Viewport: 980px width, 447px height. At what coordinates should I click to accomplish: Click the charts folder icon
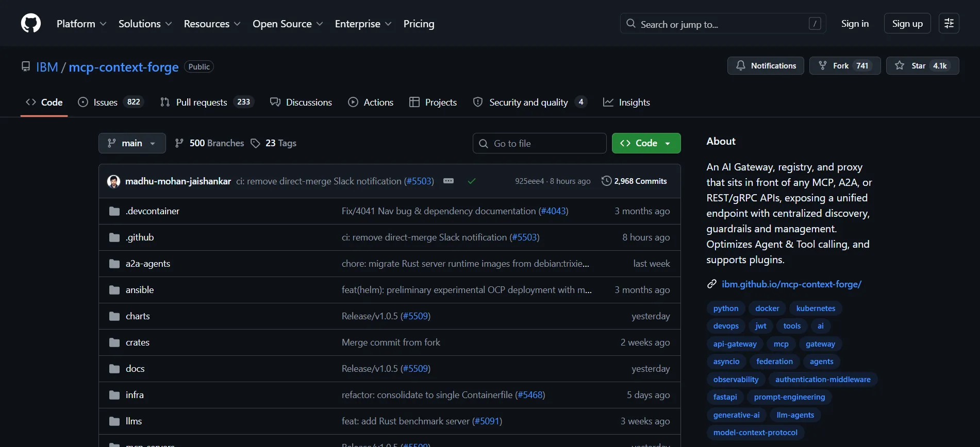point(114,316)
